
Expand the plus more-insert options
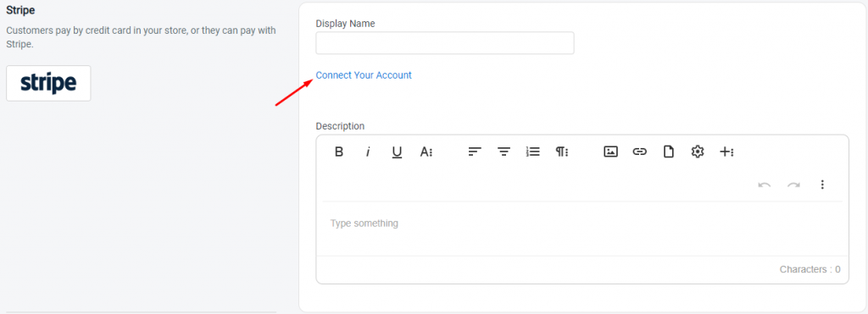(x=726, y=151)
